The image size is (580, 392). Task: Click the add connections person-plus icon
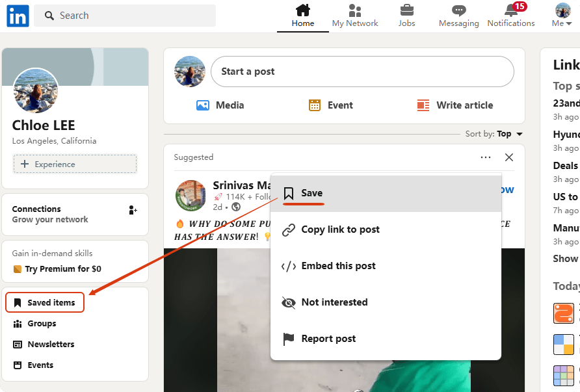coord(133,210)
